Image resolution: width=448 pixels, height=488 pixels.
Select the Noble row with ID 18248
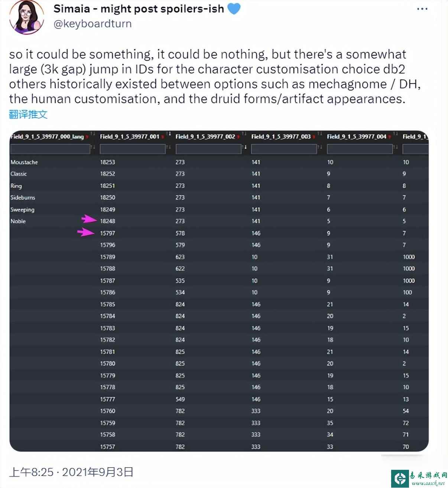click(219, 221)
